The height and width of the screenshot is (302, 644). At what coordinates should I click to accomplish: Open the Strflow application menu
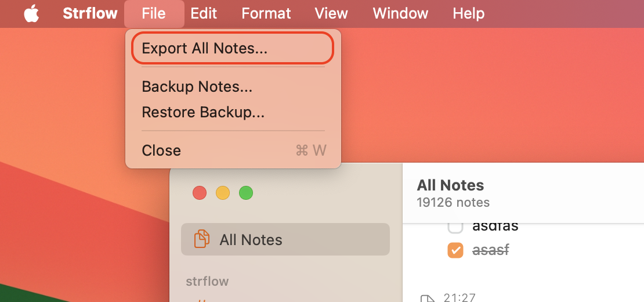(90, 13)
